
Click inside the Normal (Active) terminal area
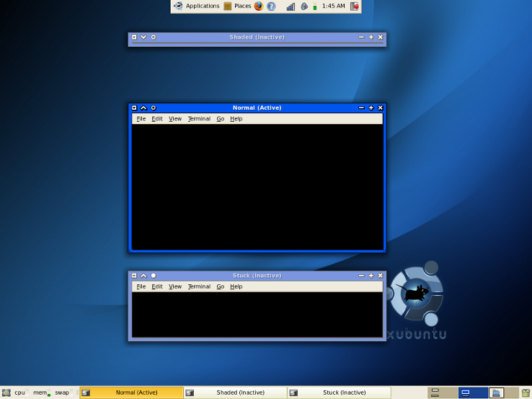(257, 187)
